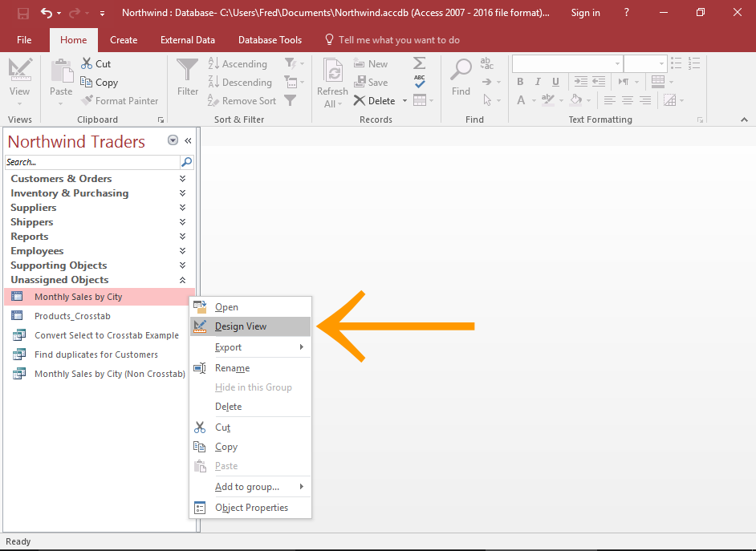Viewport: 756px width, 551px height.
Task: Open the Delete dropdown arrow
Action: [x=405, y=100]
